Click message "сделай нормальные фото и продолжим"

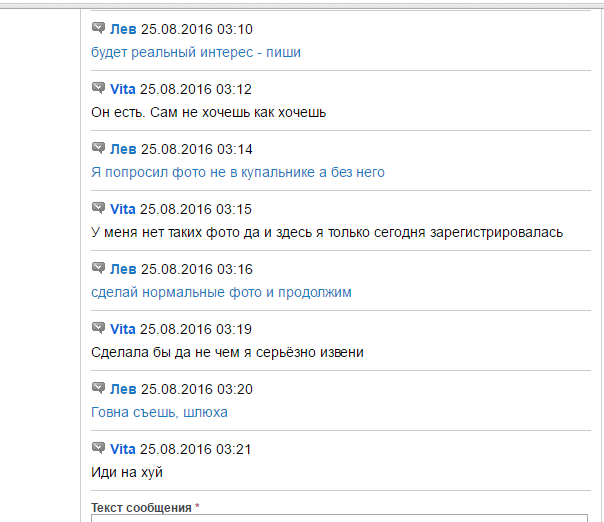tap(221, 292)
